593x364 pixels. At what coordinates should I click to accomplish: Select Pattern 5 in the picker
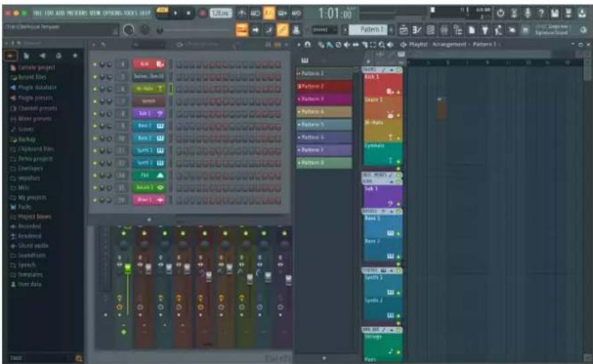(325, 125)
